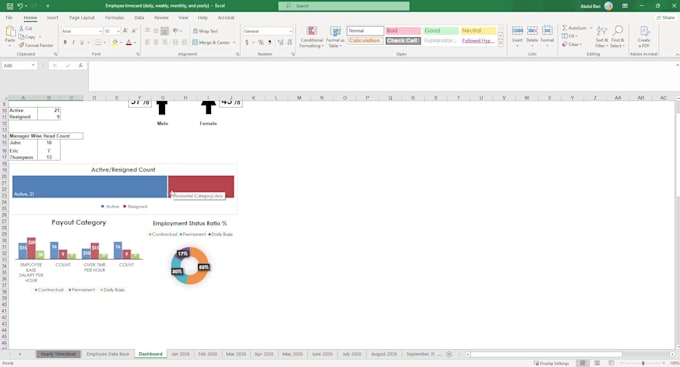
Task: Expand the cell styles gallery
Action: tap(500, 43)
